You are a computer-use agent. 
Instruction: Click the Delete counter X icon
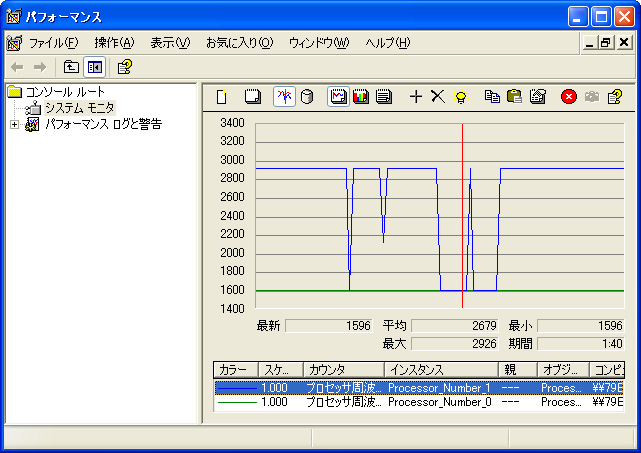(437, 97)
